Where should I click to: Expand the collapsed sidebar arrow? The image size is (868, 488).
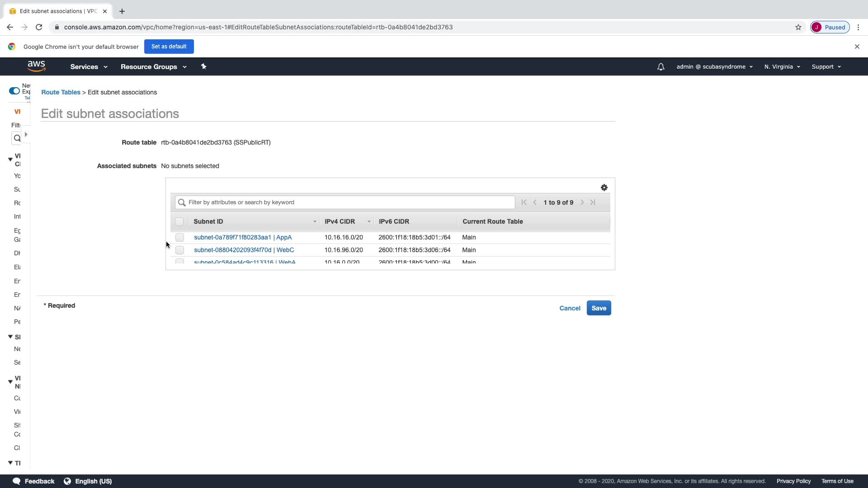[x=26, y=135]
